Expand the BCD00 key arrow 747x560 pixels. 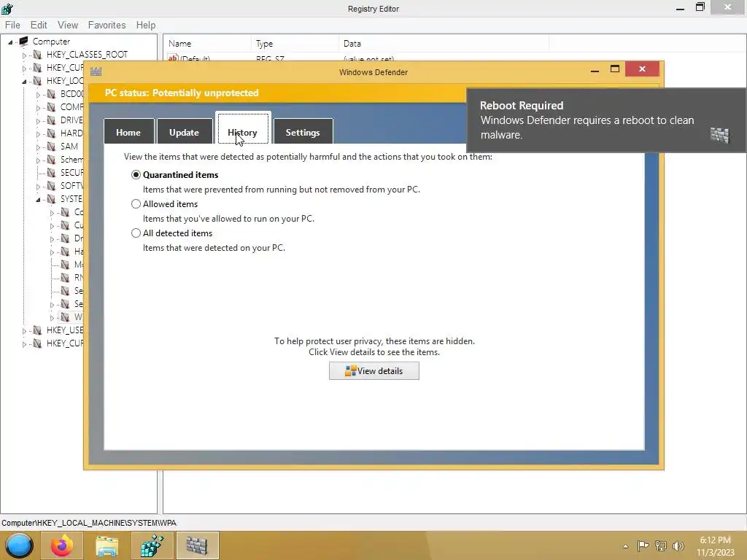pyautogui.click(x=38, y=95)
